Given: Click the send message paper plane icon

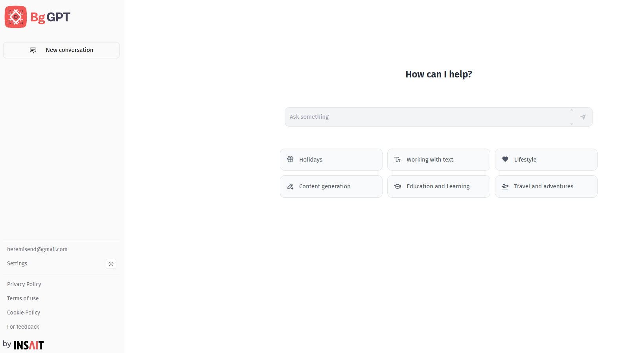Looking at the screenshot, I should [x=583, y=117].
